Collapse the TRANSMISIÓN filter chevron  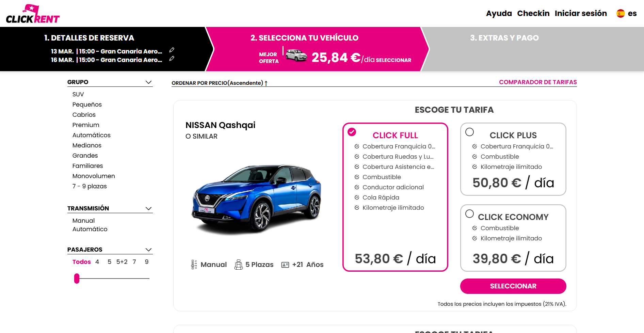(x=148, y=208)
